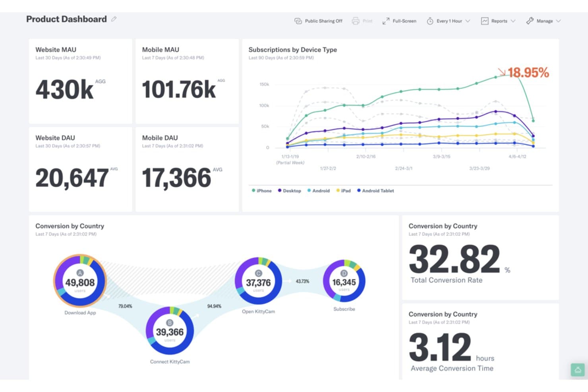Image resolution: width=588 pixels, height=392 pixels.
Task: Click the 32.82 Total Conversion Rate value
Action: (x=455, y=259)
